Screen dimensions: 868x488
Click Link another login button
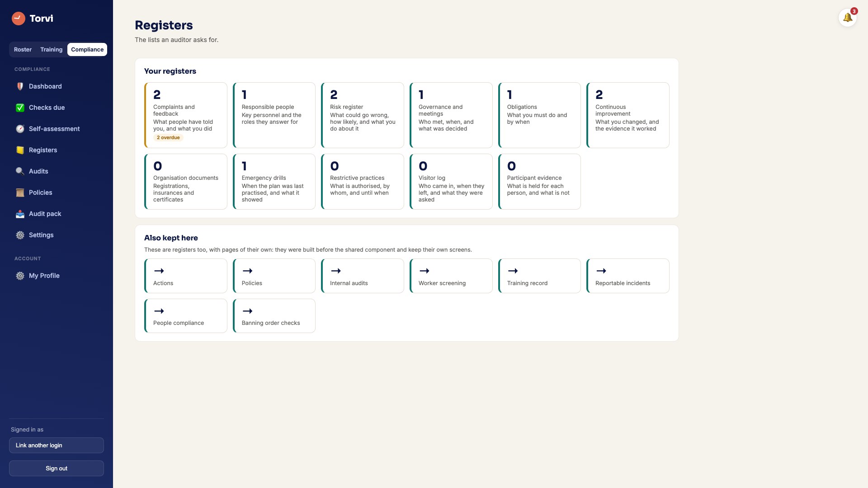pos(57,445)
